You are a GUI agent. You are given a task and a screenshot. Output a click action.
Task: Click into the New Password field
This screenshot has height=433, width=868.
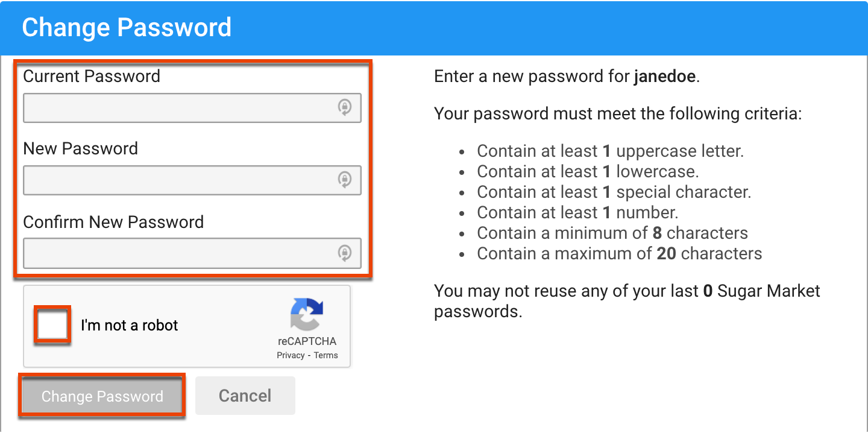(178, 180)
